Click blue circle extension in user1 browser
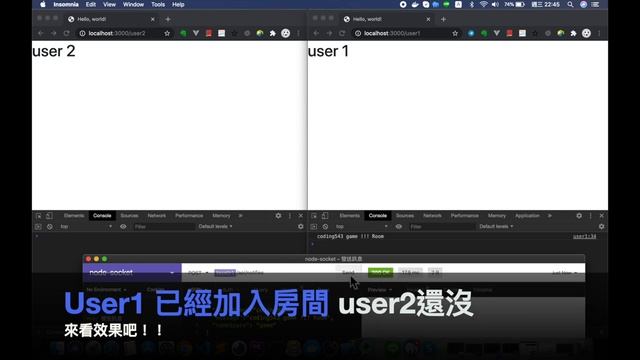Viewport: 640px width, 360px height. click(471, 33)
